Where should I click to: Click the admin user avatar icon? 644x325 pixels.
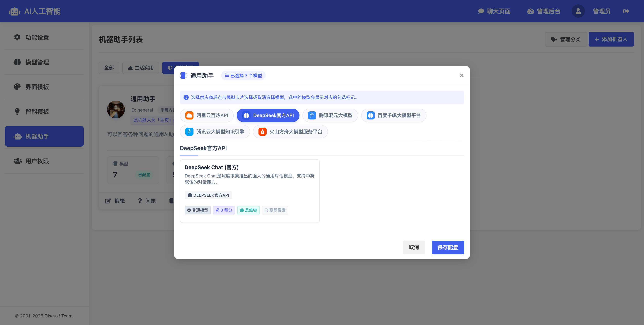pos(578,11)
